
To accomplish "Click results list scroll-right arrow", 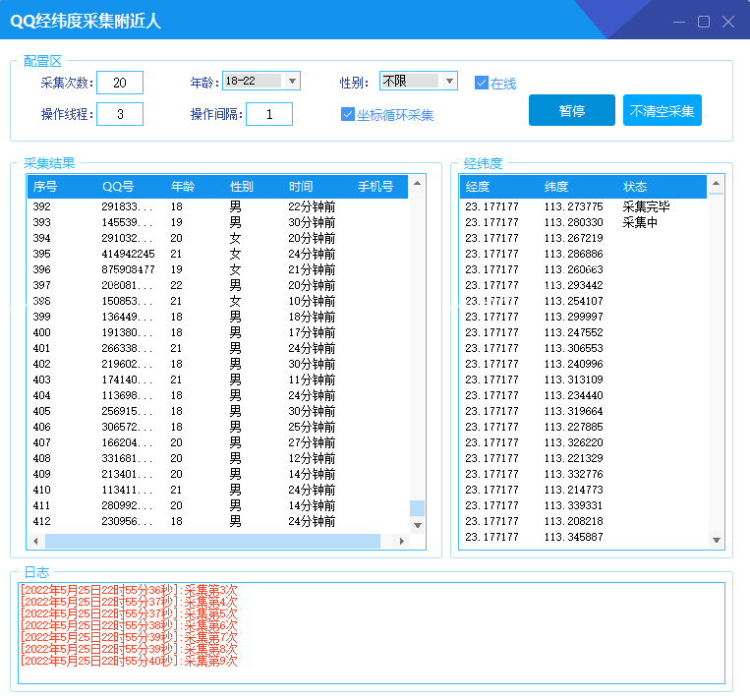I will pyautogui.click(x=402, y=541).
